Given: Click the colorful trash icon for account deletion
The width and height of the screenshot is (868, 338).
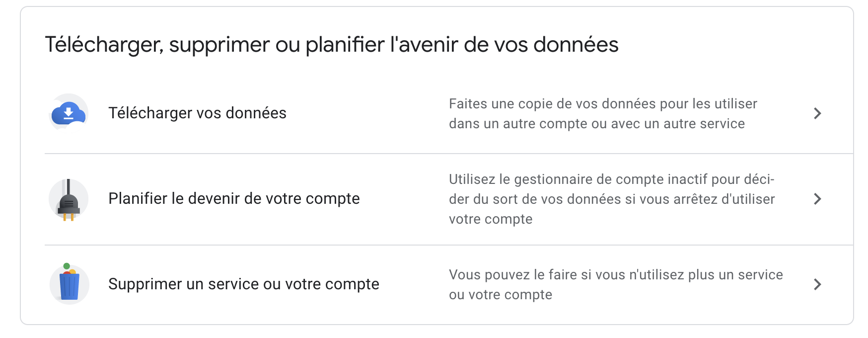Looking at the screenshot, I should (x=68, y=284).
